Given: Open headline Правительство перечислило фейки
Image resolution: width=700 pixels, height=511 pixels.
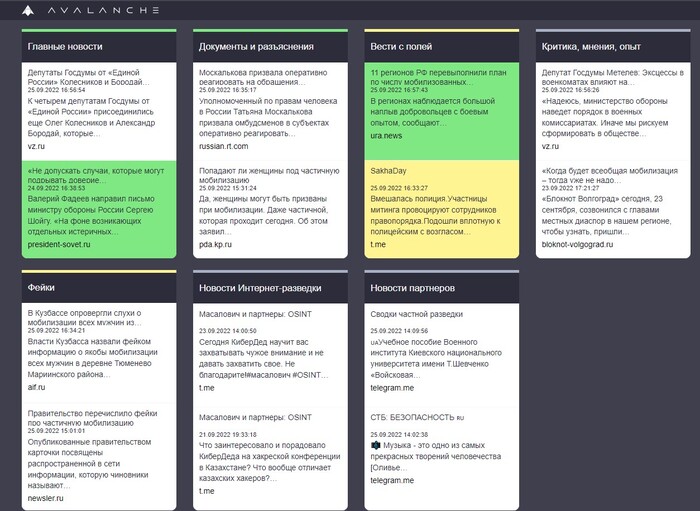Looking at the screenshot, I should point(92,418).
